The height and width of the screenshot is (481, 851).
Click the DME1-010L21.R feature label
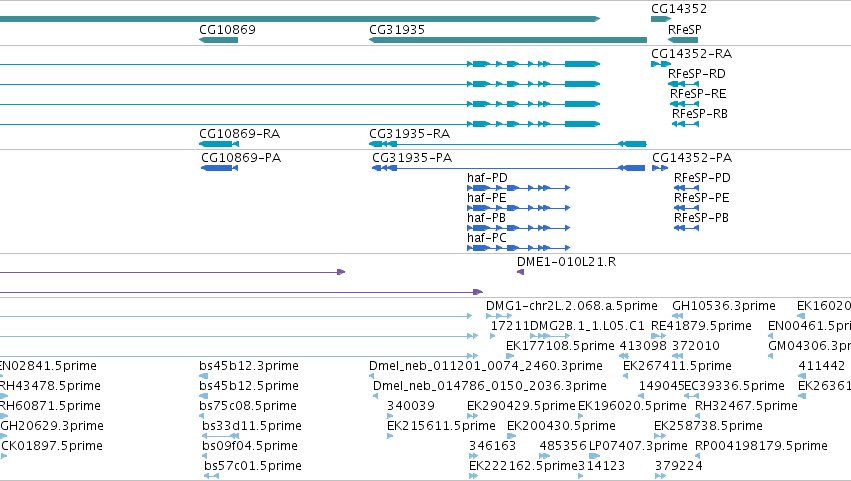click(x=567, y=262)
